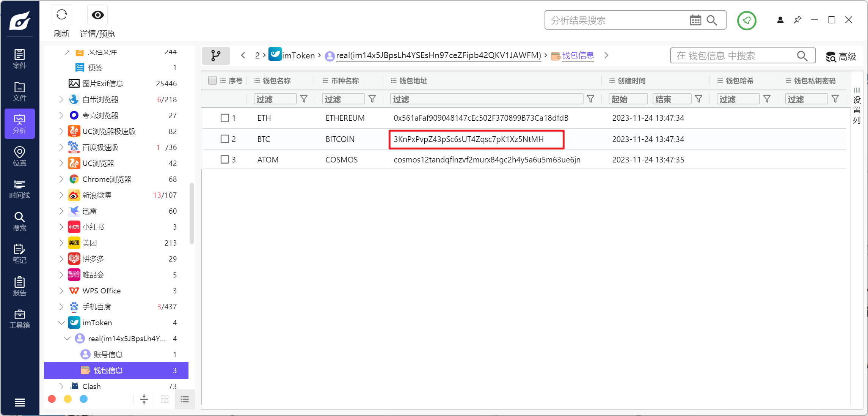
Task: Open 设置列 (column settings) panel
Action: point(857,106)
